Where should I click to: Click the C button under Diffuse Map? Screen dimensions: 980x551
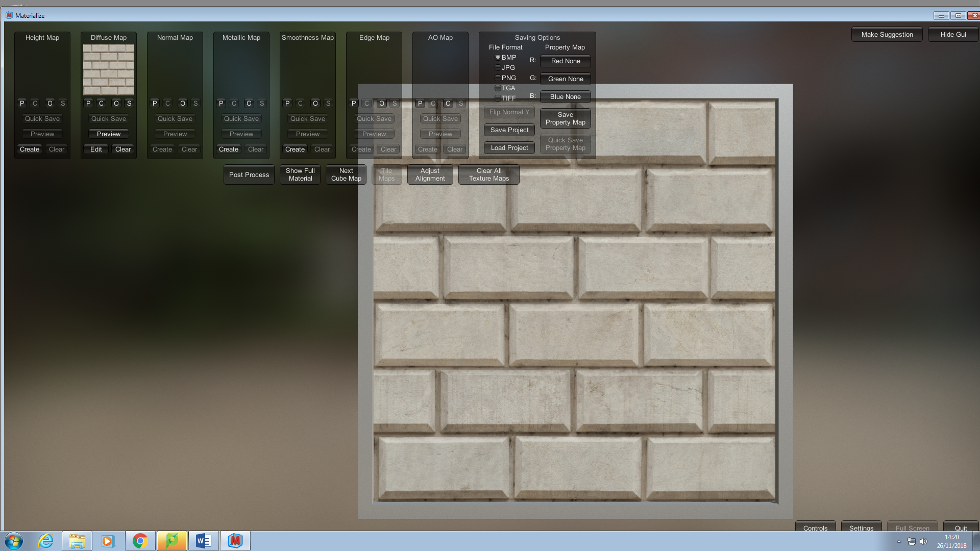(x=101, y=103)
